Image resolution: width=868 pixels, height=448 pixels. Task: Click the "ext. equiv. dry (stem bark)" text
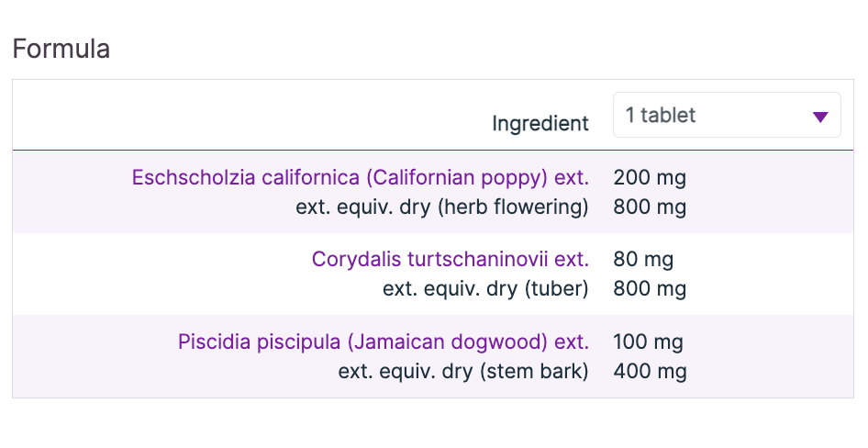click(463, 372)
